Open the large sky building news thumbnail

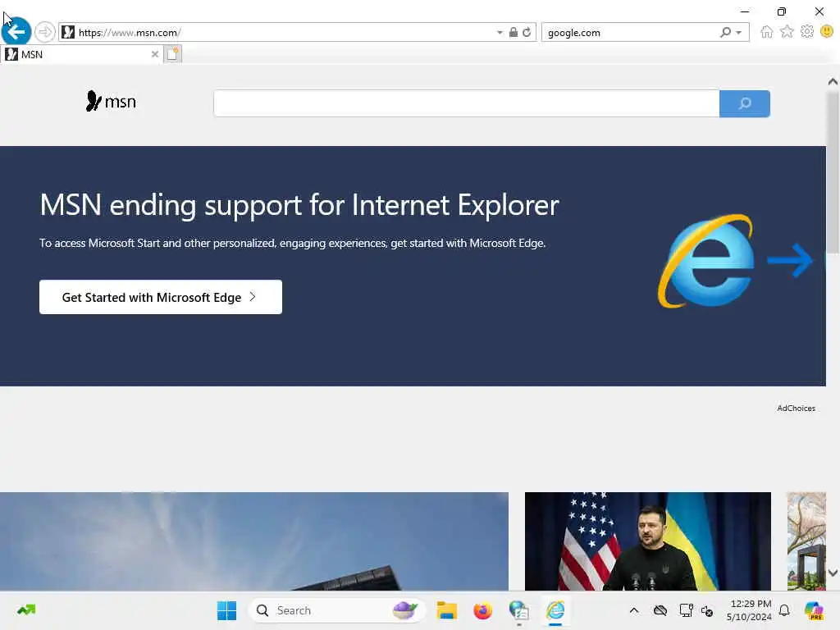(x=254, y=541)
